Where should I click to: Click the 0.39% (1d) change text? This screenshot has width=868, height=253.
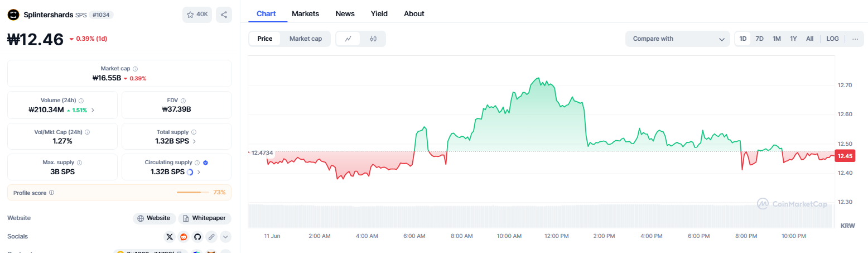(x=91, y=39)
